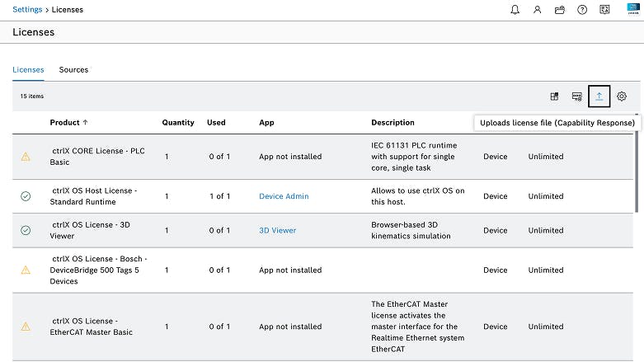Click 'Browser-based 3D kinematics simulation' description
The image size is (644, 362).
click(411, 231)
